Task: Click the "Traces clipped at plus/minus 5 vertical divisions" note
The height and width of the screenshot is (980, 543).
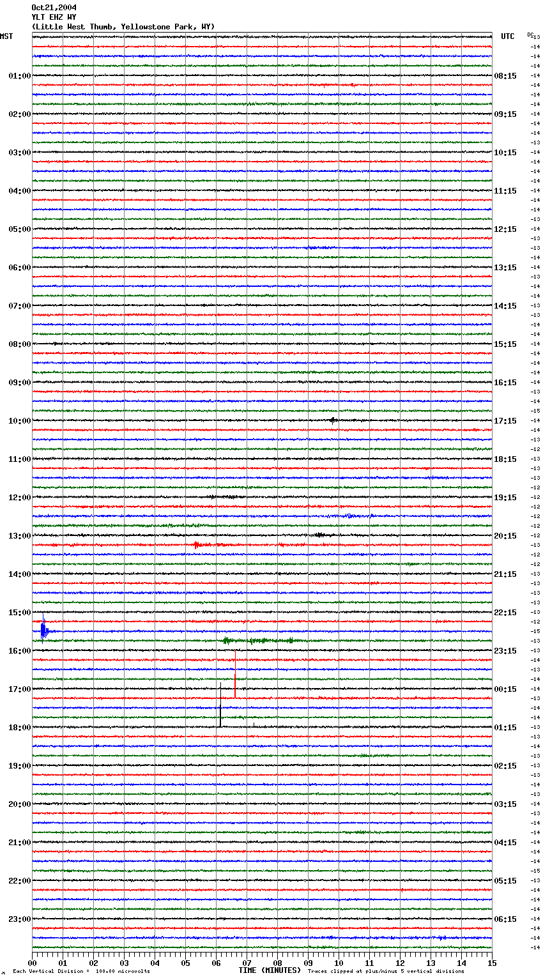Action: 386,971
